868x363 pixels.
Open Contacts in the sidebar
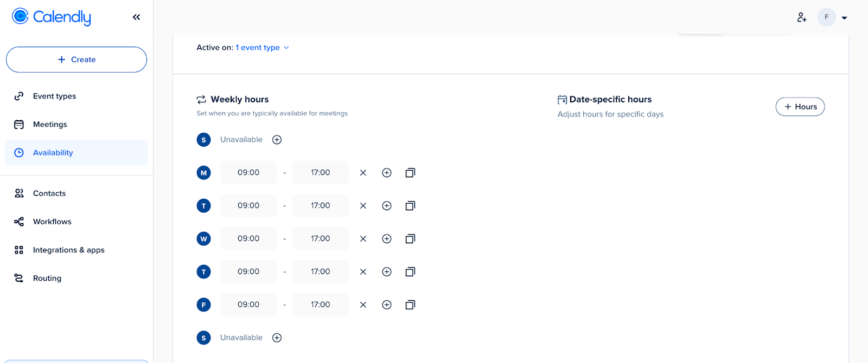[x=76, y=193]
